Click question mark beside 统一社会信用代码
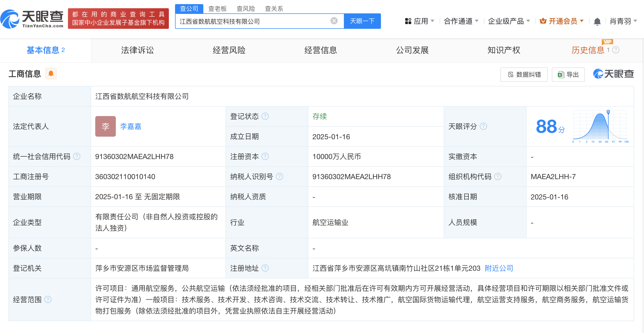Screen dimensions: 644x333 click(x=77, y=156)
